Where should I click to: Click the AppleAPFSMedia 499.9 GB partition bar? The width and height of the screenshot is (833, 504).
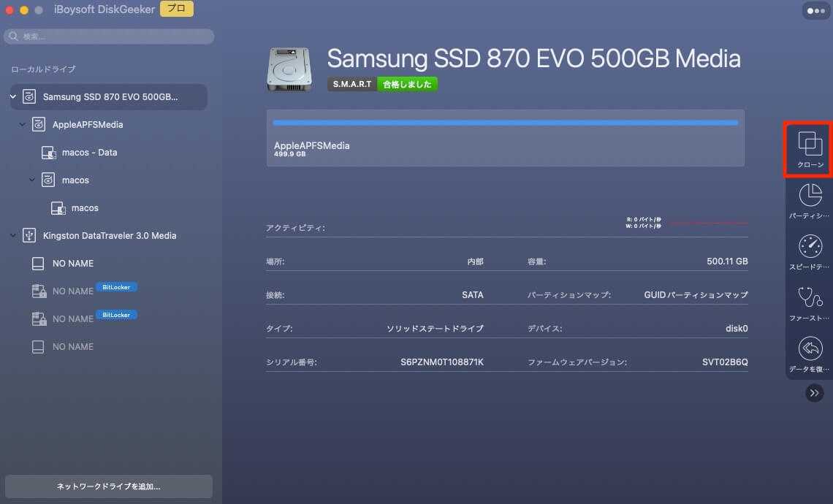coord(505,138)
